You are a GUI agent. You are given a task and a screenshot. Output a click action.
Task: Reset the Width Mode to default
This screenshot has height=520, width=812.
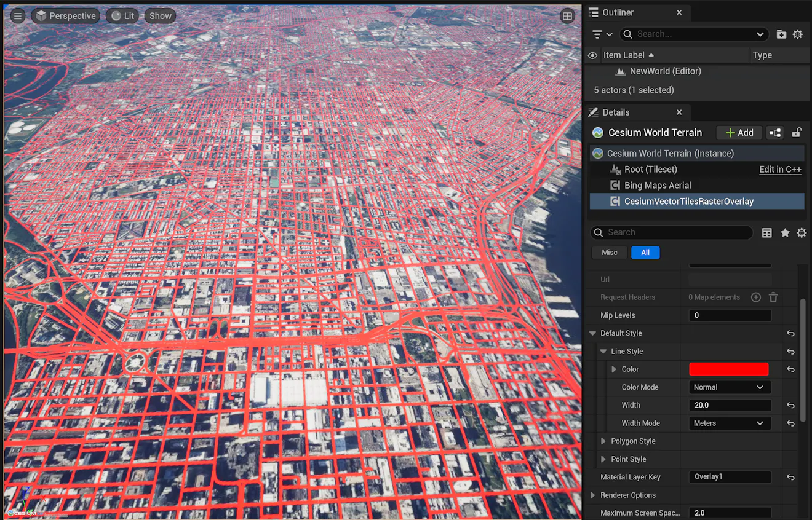(790, 423)
